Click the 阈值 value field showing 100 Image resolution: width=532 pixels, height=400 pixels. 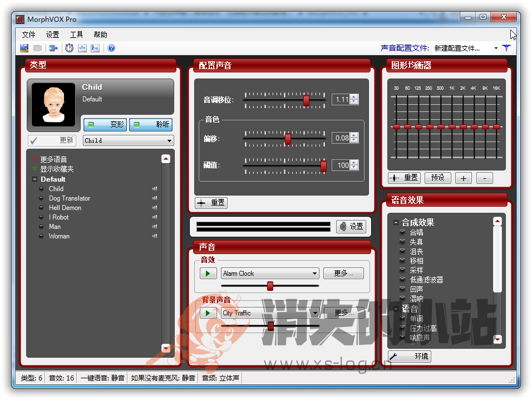pyautogui.click(x=342, y=165)
